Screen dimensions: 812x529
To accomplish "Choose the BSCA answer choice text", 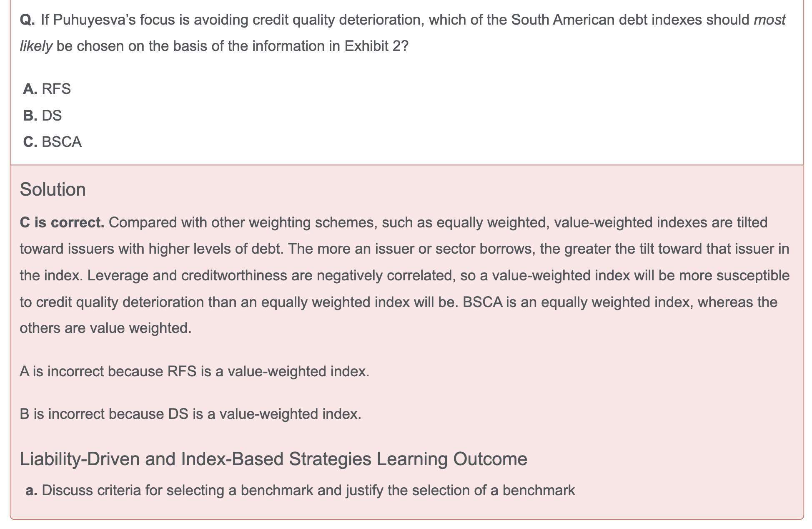I will (62, 142).
